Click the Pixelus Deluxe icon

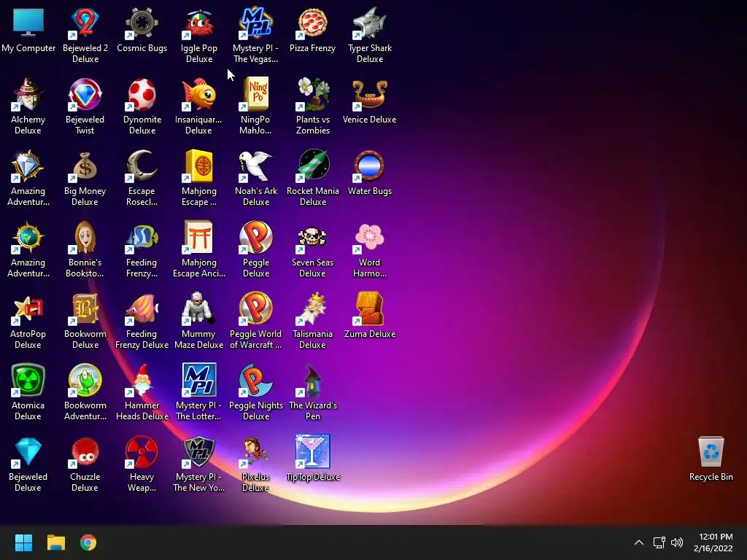[x=255, y=451]
